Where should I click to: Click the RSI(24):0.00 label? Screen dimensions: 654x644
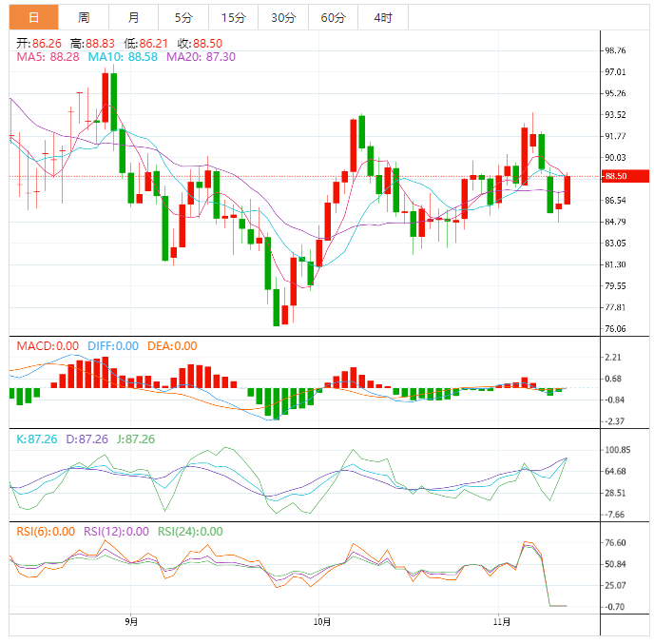[190, 532]
